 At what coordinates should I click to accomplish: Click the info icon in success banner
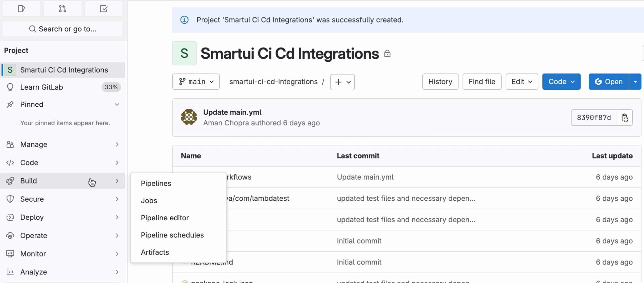184,20
